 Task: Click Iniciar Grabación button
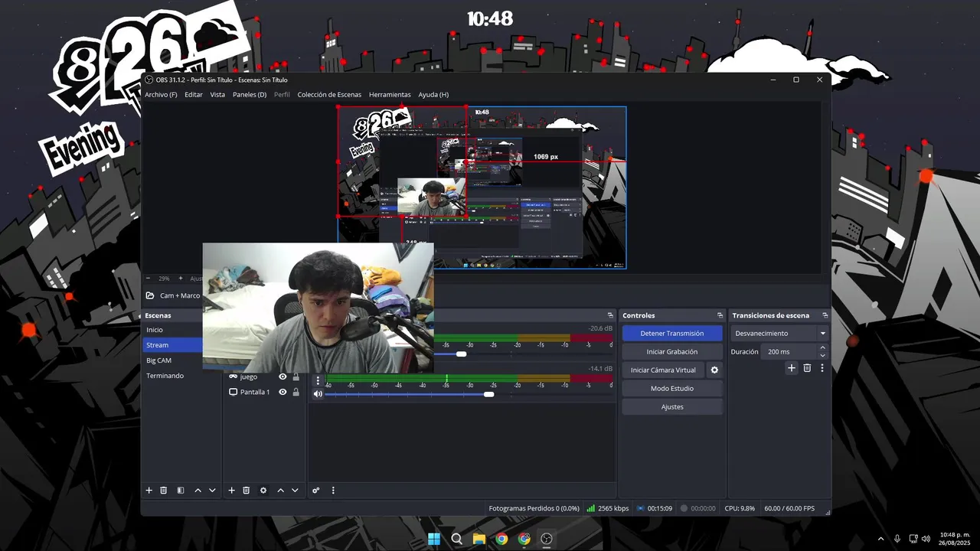click(672, 352)
